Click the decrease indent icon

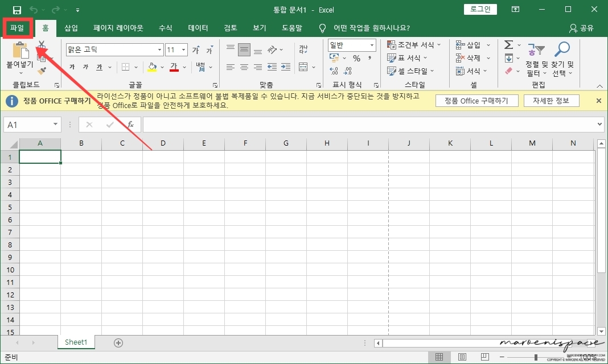(x=272, y=67)
